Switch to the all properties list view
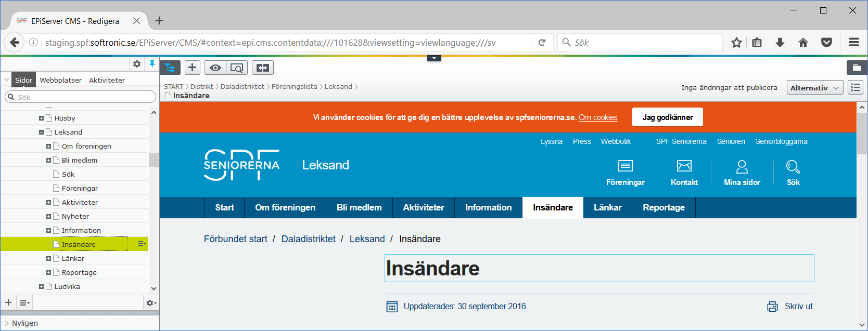This screenshot has height=331, width=868. pos(855,87)
